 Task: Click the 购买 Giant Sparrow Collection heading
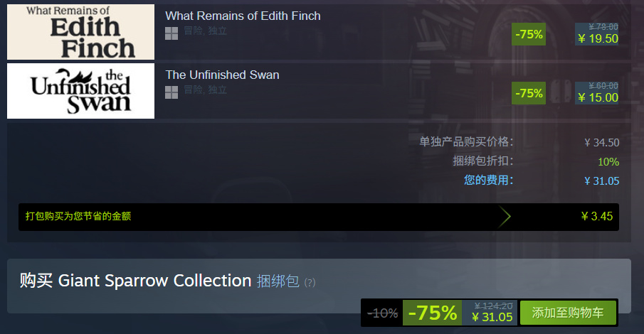pos(135,281)
